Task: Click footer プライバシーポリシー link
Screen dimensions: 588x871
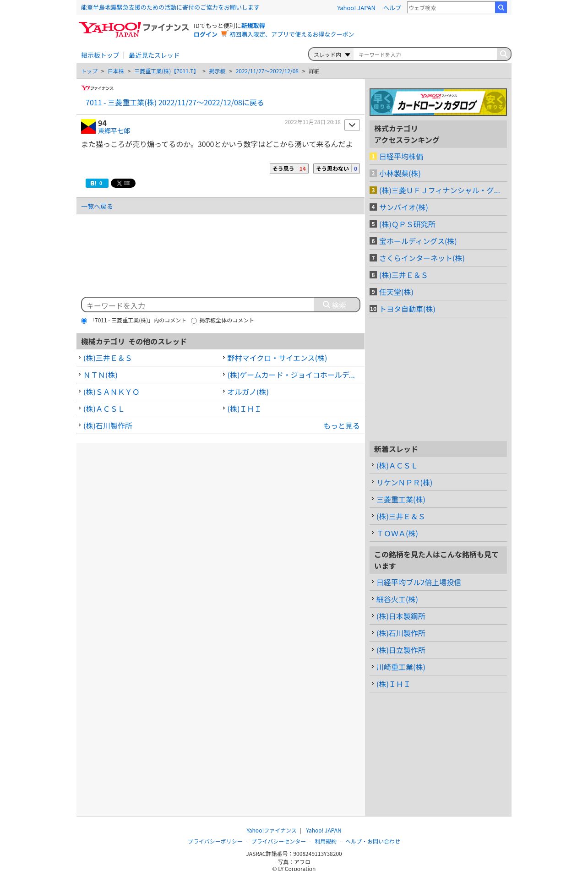Action: coord(215,841)
